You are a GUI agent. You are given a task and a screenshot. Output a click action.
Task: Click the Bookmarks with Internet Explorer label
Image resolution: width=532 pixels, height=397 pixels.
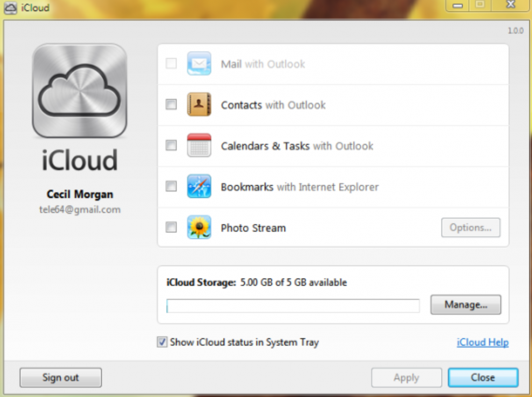(300, 187)
